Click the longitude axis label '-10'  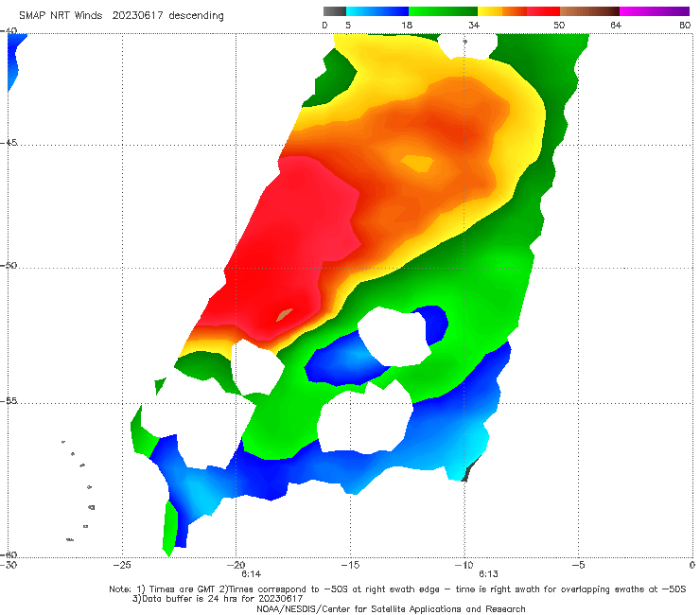click(x=464, y=565)
